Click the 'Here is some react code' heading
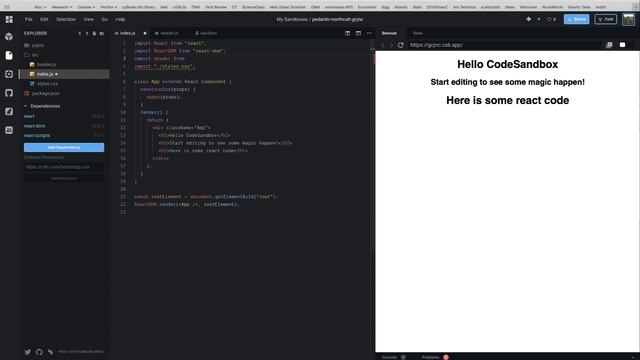Screen dimensions: 640x360 [507, 100]
